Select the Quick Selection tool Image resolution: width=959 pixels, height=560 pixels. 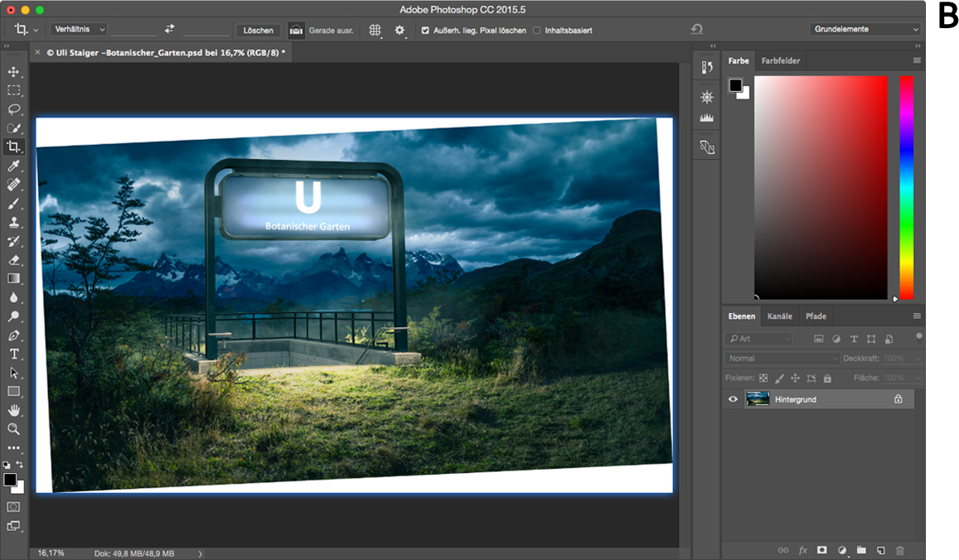(x=13, y=128)
